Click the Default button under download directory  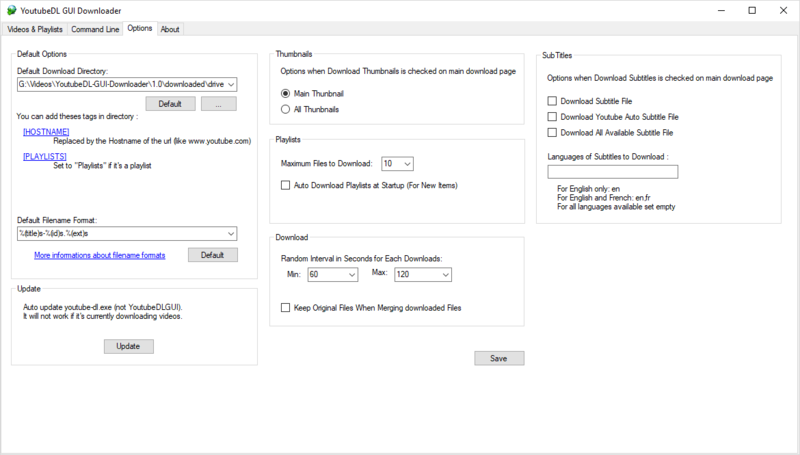[170, 104]
